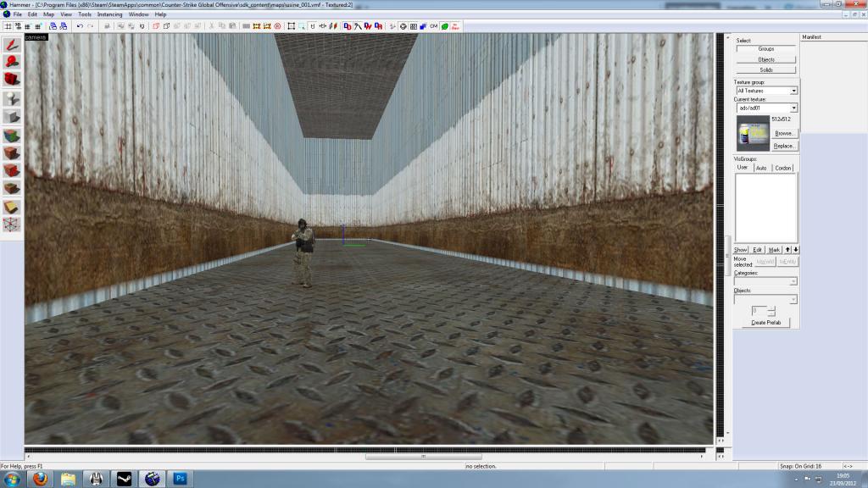The height and width of the screenshot is (488, 868).
Task: Click the green Run Map icon
Action: [444, 26]
